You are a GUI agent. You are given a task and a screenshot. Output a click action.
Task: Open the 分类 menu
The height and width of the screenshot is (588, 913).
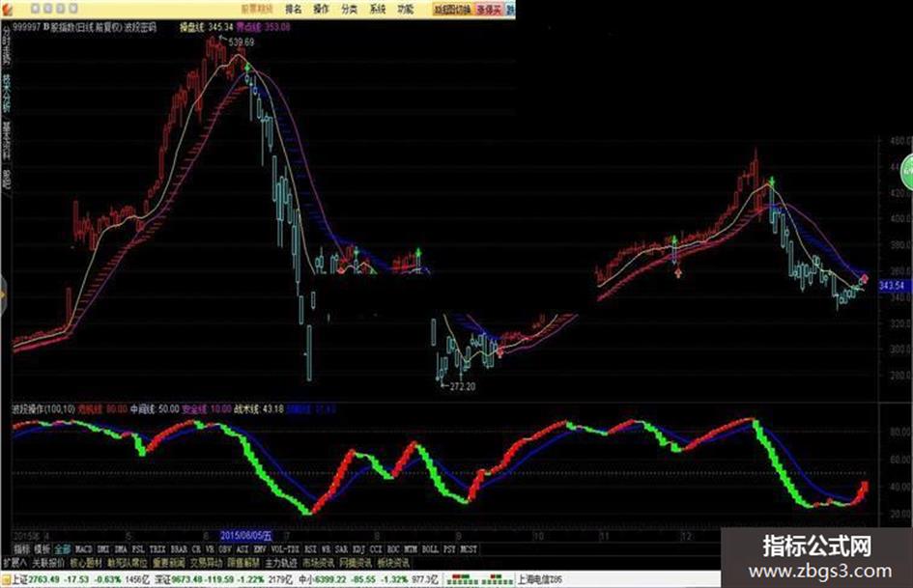pos(350,9)
